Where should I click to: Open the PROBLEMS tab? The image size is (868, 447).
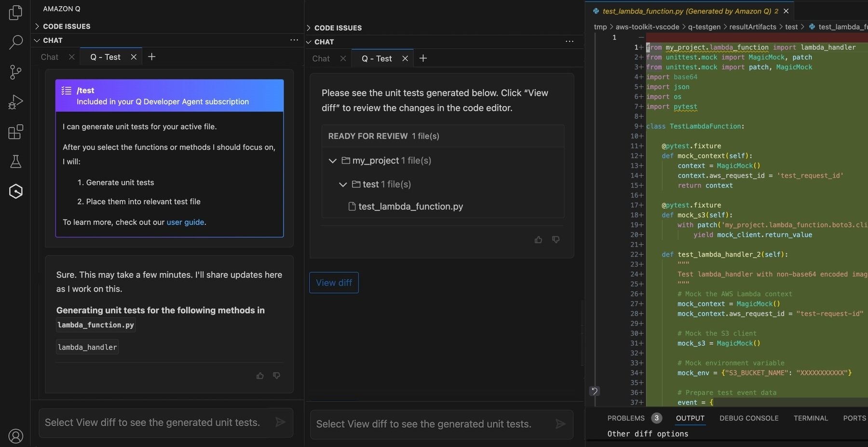625,418
